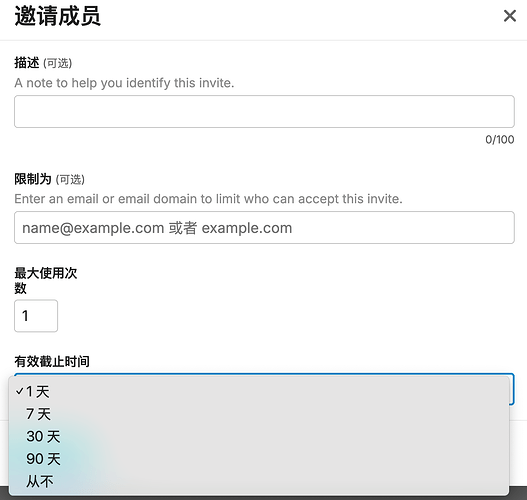The width and height of the screenshot is (527, 500).
Task: Click the 最大使用次数 number field
Action: 36,316
